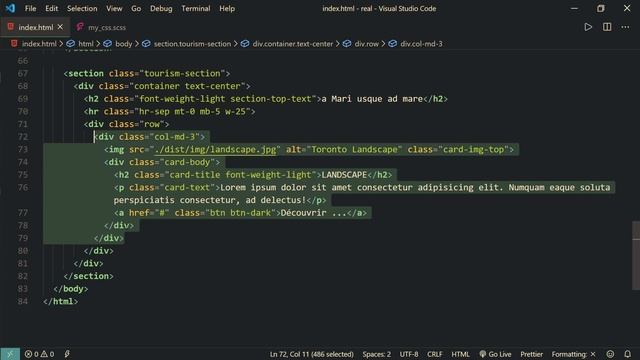This screenshot has height=360, width=640.
Task: Change line endings via CRLF status item
Action: click(x=434, y=354)
